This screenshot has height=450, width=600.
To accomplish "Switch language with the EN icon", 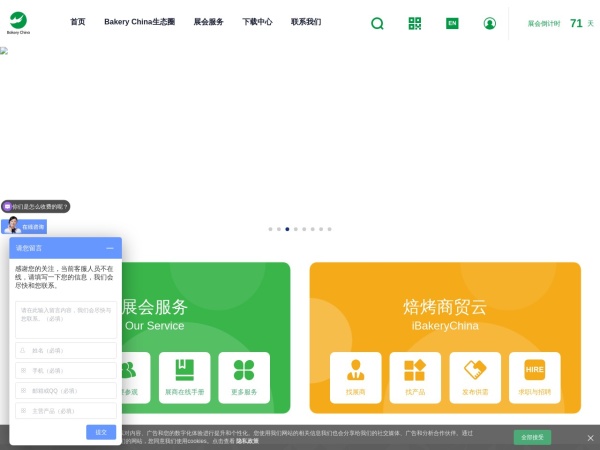I will tap(452, 23).
